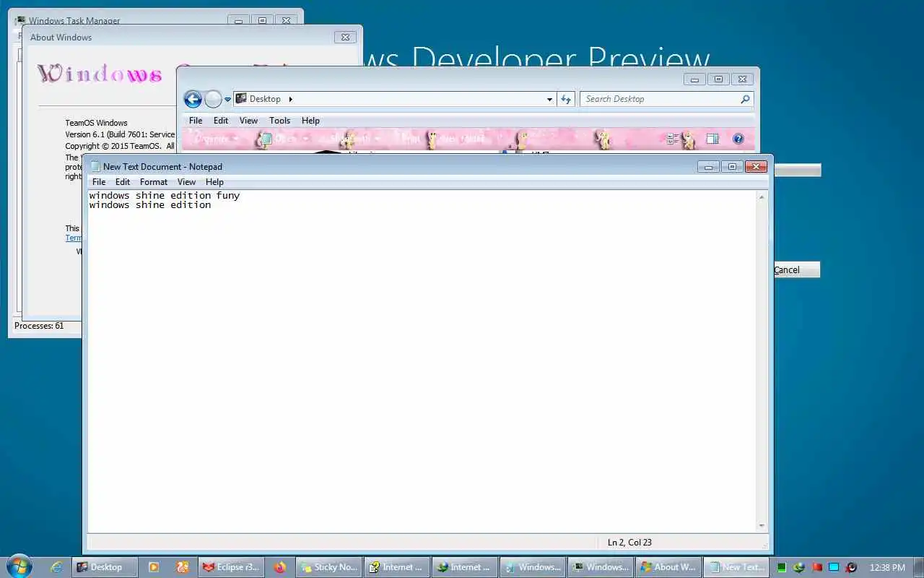The height and width of the screenshot is (578, 924).
Task: Click the Forward navigation button in explorer
Action: 213,99
